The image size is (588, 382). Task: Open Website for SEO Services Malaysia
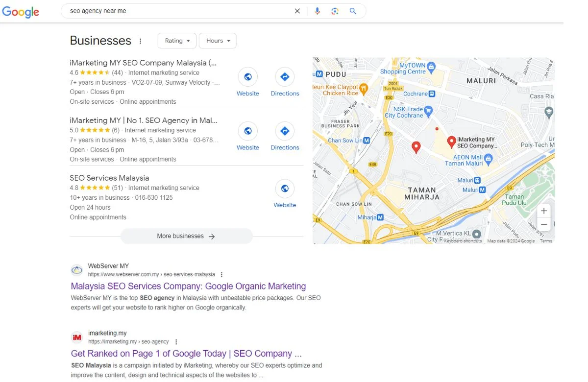(285, 194)
